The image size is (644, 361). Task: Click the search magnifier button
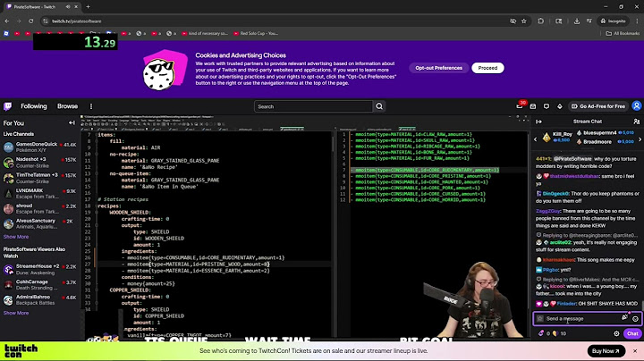click(379, 106)
